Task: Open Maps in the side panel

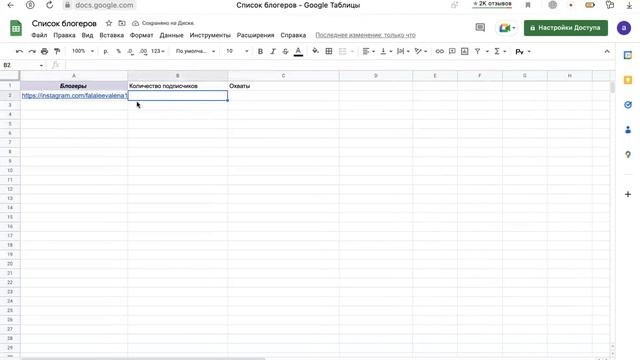Action: coord(628,155)
